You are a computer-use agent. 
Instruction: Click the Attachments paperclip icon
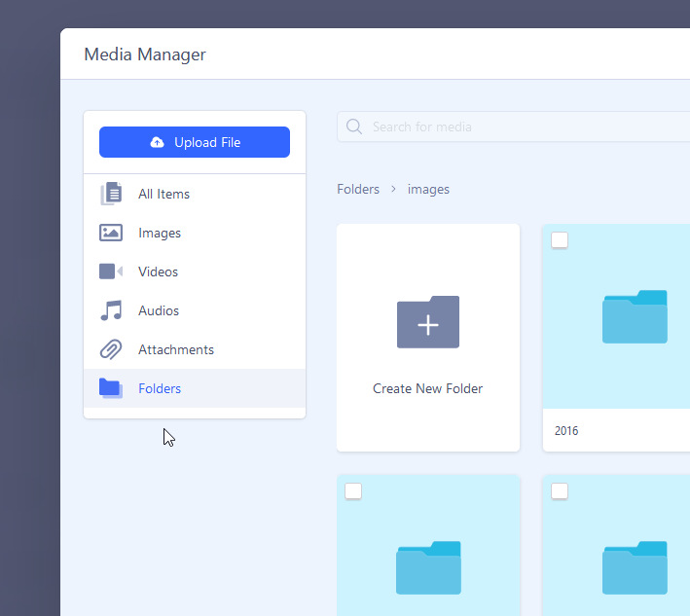tap(111, 349)
